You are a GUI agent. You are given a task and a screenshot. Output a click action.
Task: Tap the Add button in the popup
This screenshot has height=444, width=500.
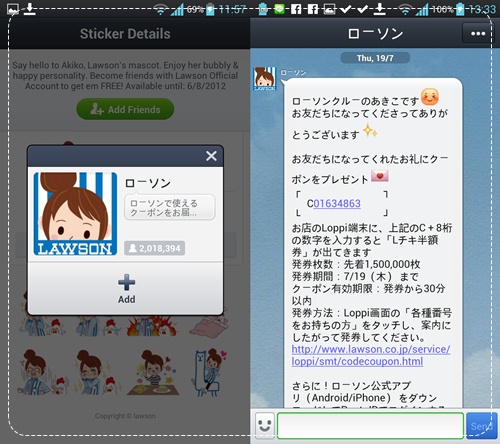point(126,289)
